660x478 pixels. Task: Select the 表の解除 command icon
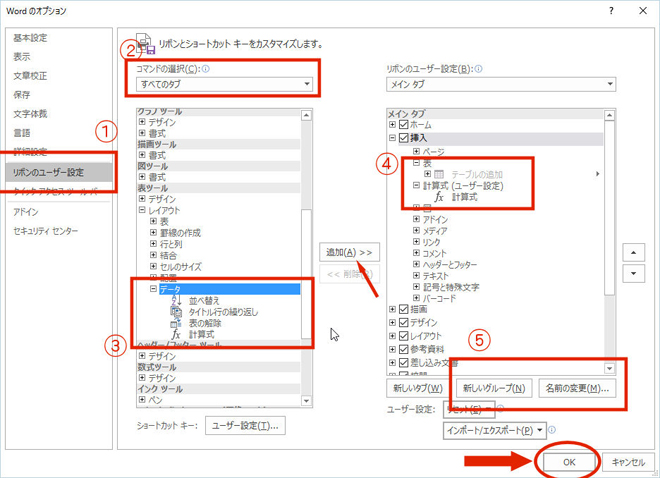click(x=176, y=324)
